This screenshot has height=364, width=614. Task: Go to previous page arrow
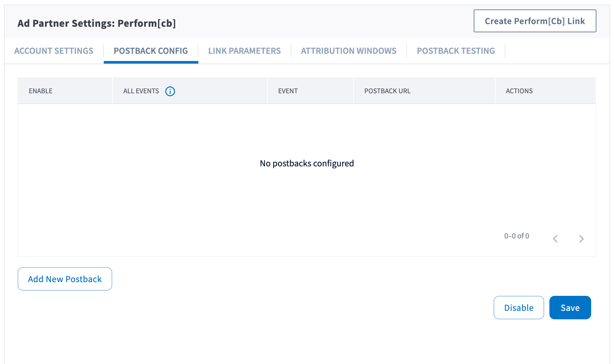(555, 239)
